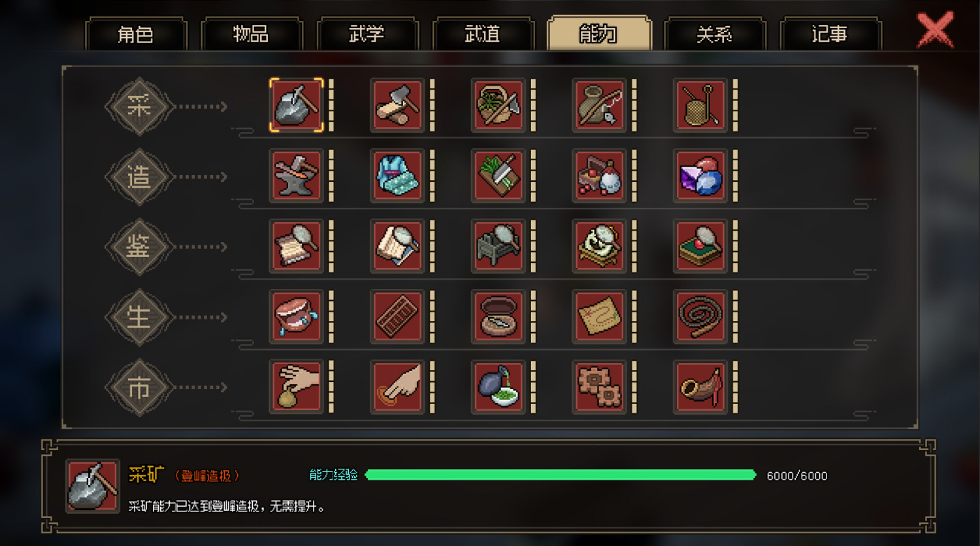Select the cooking knife and vegetables icon
Image resolution: width=980 pixels, height=546 pixels.
pyautogui.click(x=498, y=176)
